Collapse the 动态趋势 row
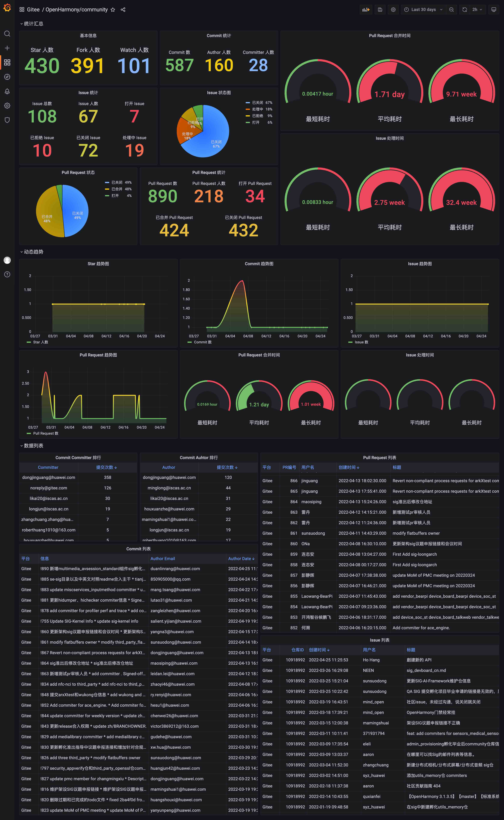Image resolution: width=504 pixels, height=820 pixels. (x=33, y=252)
